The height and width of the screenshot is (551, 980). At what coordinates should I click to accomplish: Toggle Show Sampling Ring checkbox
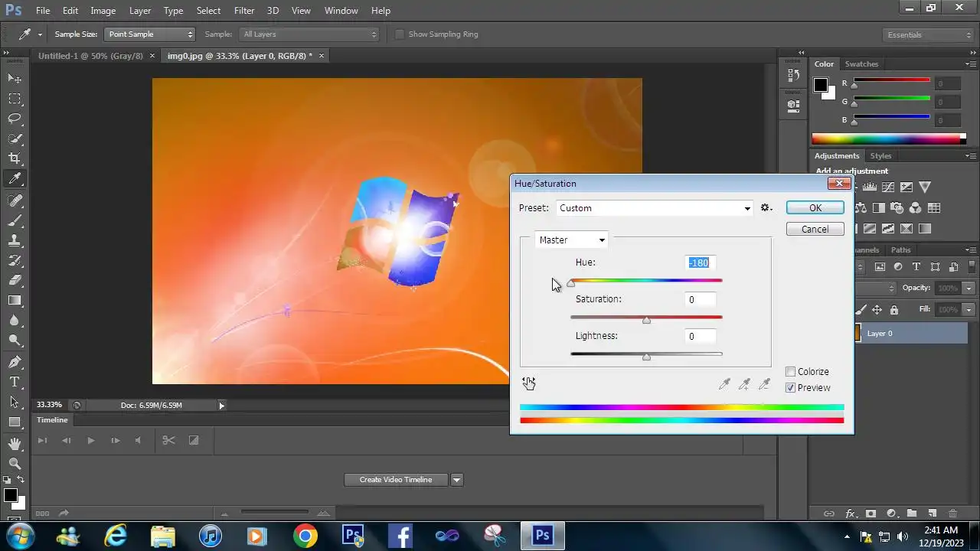[x=399, y=34]
